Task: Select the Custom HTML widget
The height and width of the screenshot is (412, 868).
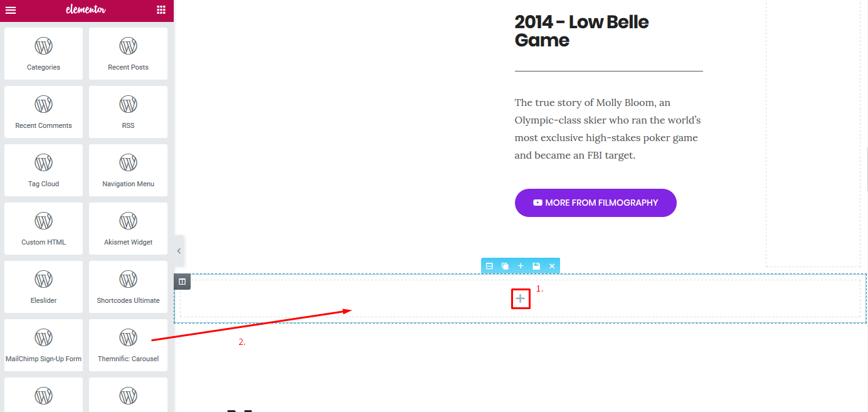Action: pyautogui.click(x=43, y=228)
